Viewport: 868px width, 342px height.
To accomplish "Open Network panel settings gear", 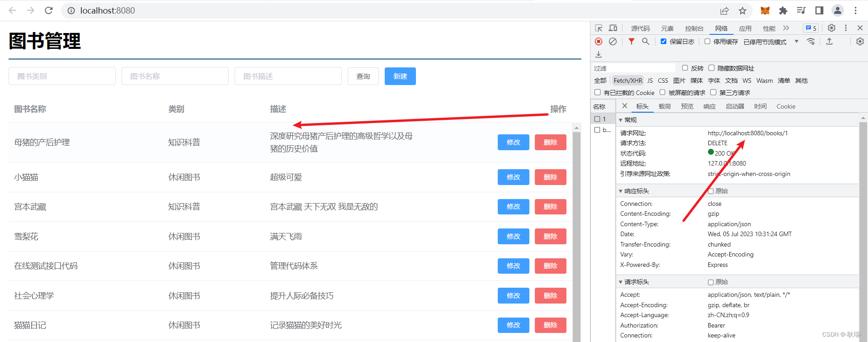I will point(860,42).
